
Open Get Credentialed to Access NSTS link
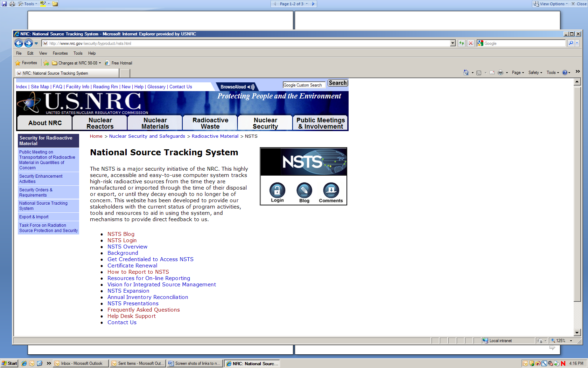coord(150,259)
